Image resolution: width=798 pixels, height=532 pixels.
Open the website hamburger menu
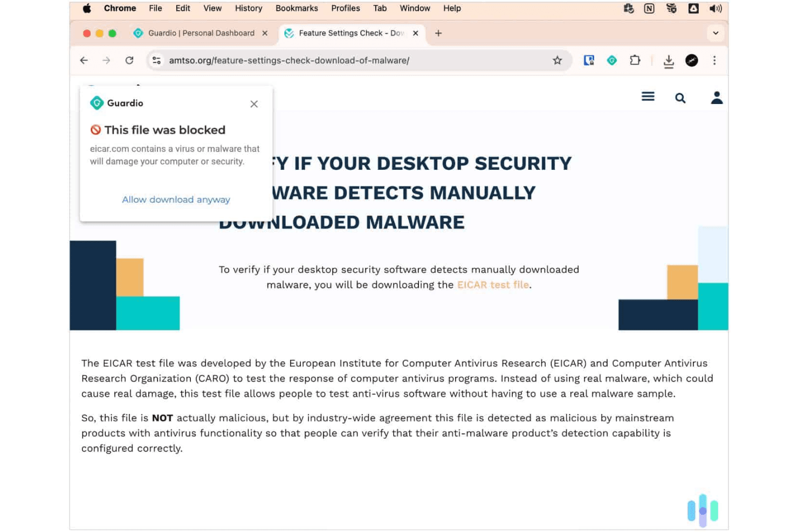tap(648, 96)
